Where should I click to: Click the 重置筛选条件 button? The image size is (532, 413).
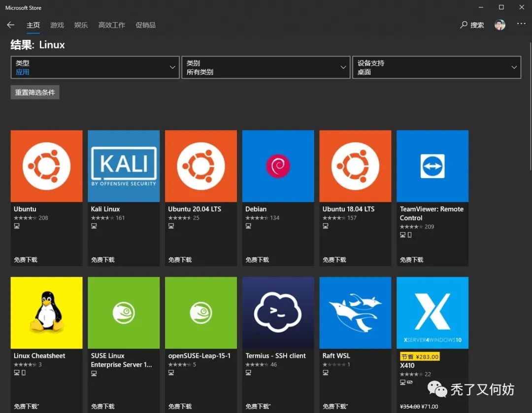click(x=35, y=92)
